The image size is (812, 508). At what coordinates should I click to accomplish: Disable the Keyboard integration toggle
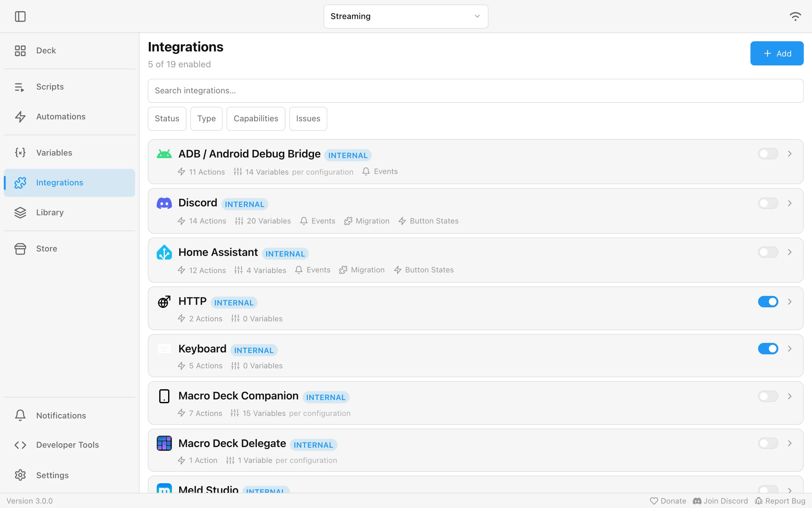(768, 349)
